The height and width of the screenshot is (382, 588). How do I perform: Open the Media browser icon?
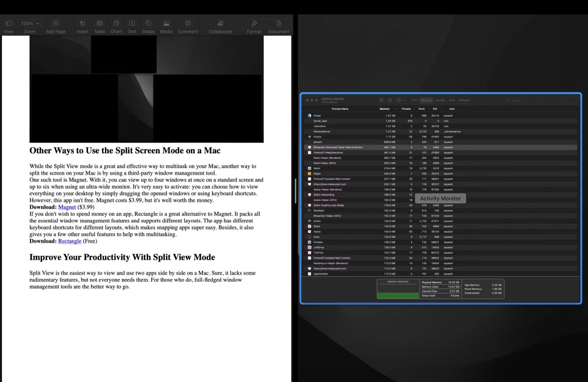pyautogui.click(x=166, y=24)
